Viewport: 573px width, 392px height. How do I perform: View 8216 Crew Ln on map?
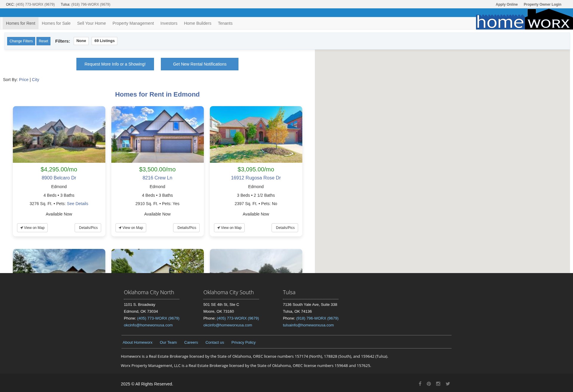point(131,228)
